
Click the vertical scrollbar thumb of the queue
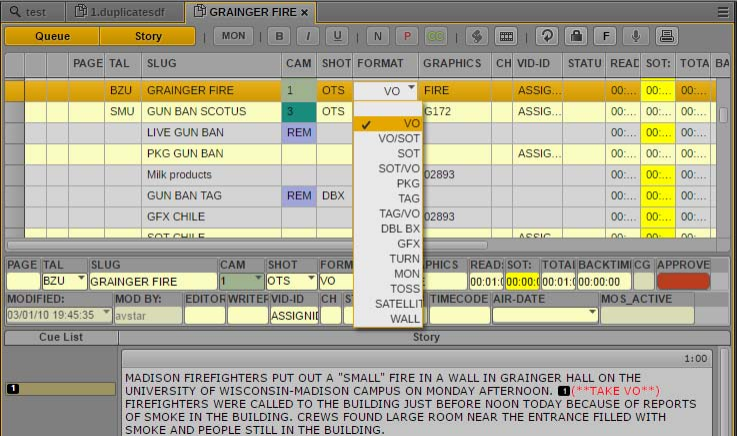pos(723,115)
